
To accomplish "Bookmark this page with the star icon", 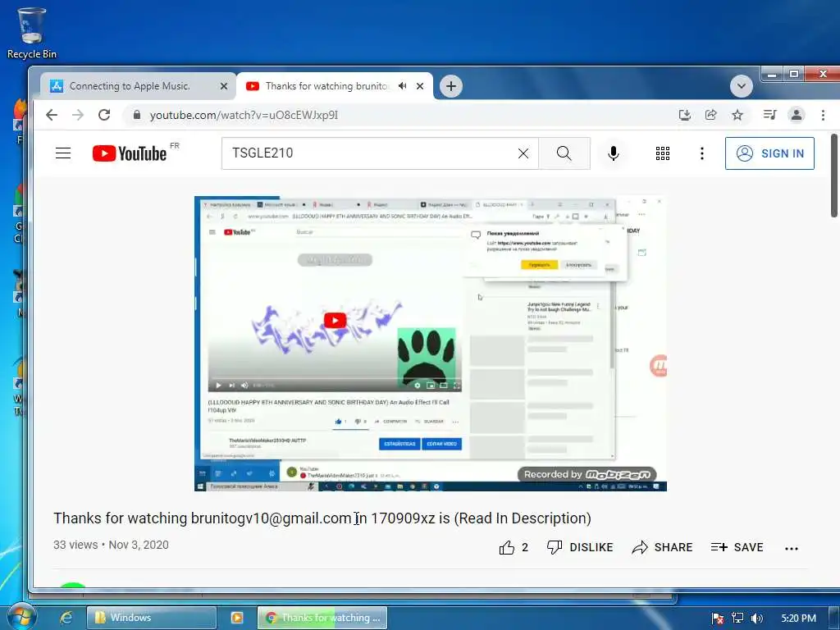I will [737, 115].
